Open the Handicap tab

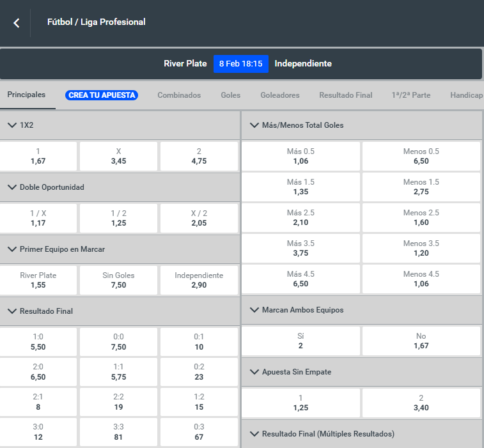(466, 95)
